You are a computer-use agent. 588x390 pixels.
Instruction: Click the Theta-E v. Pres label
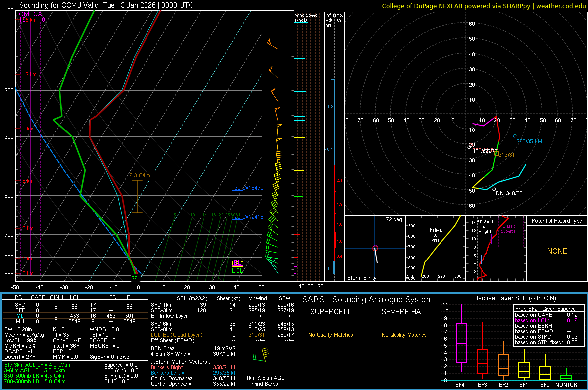pyautogui.click(x=435, y=235)
